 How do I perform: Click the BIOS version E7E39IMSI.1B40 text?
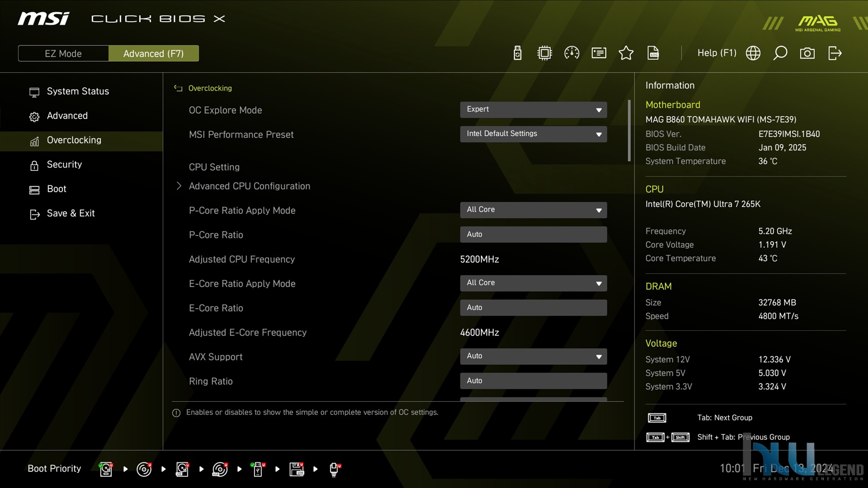tap(789, 134)
